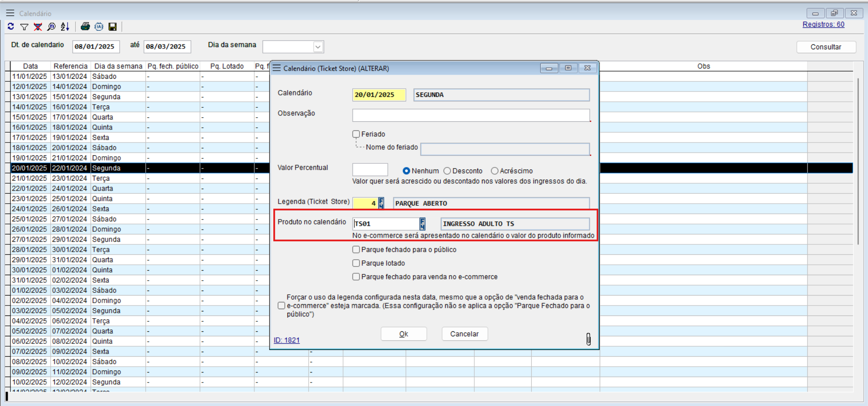Viewport: 868px width, 406px height.
Task: Print using the printer icon
Action: click(85, 27)
